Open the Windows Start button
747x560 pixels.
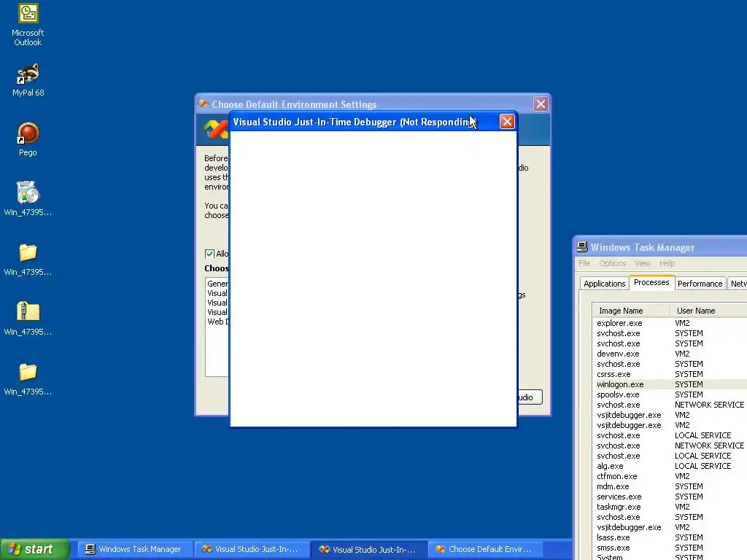[x=35, y=549]
